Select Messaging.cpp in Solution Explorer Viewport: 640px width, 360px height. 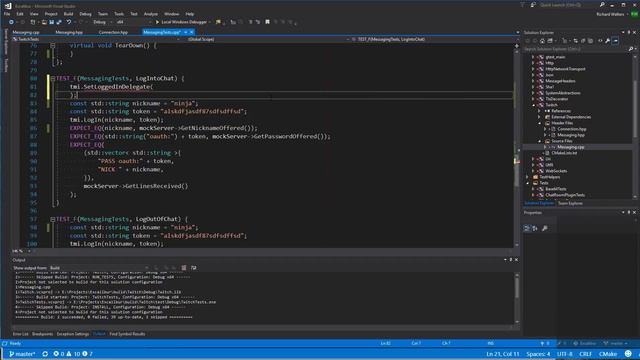[571, 147]
